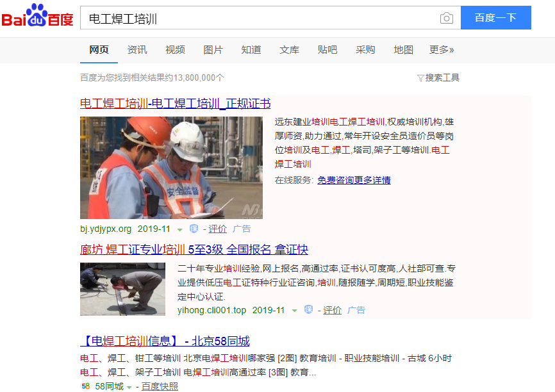555x392 pixels.
Task: Click 免费咨询更多详情 link
Action: point(354,180)
